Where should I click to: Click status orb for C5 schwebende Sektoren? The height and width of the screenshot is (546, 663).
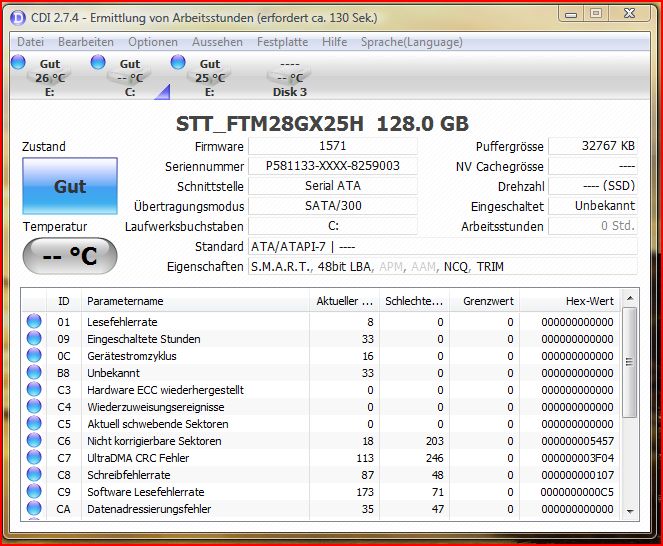[34, 423]
